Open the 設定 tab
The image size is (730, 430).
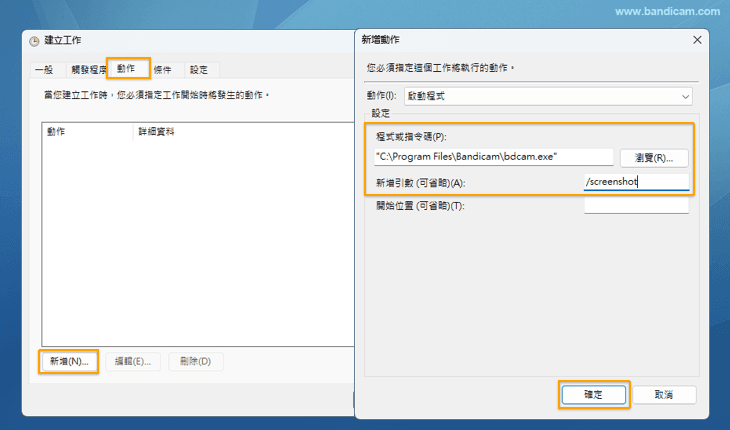click(x=199, y=70)
